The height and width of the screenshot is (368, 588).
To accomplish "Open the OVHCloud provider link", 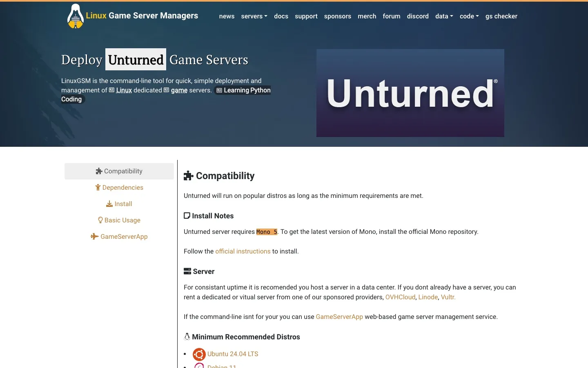I will point(400,297).
